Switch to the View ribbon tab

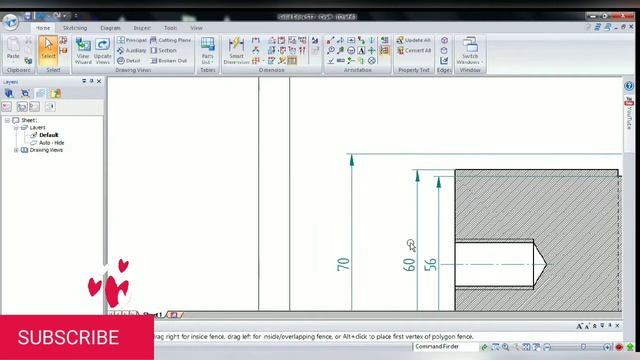(196, 28)
